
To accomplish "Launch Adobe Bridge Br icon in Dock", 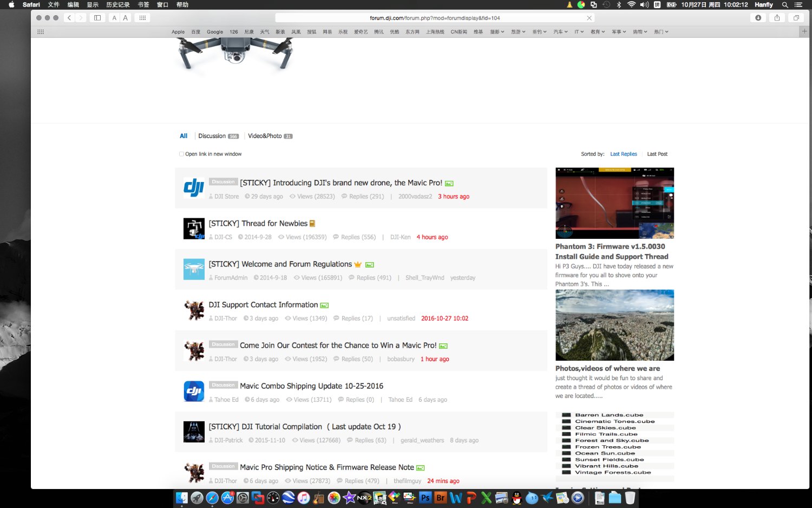I will 441,498.
